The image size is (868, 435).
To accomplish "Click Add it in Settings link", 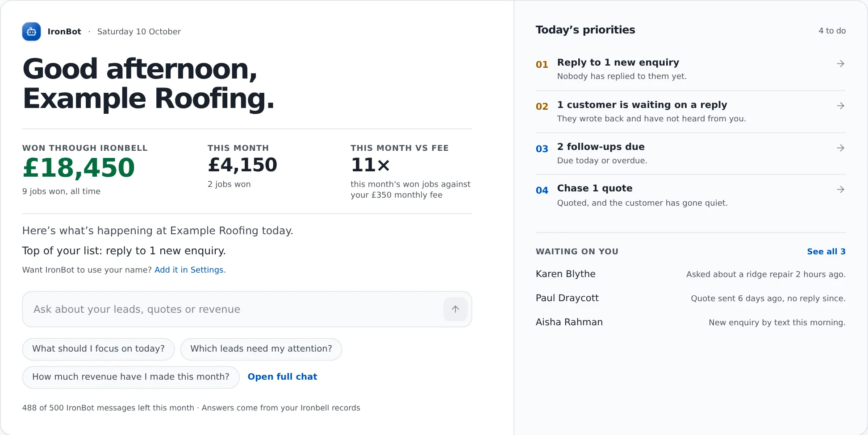I will tap(190, 270).
